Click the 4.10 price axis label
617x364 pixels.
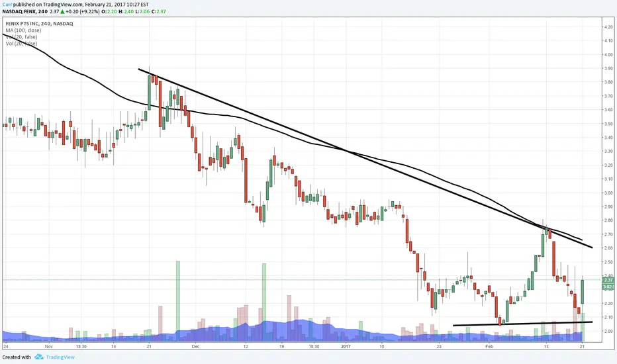click(608, 40)
